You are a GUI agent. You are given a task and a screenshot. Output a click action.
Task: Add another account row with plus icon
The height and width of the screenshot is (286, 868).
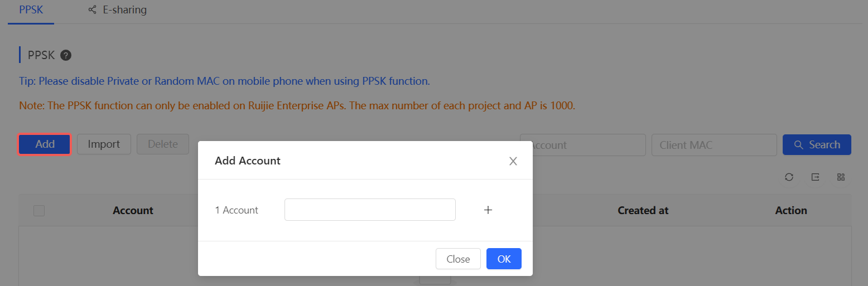tap(488, 210)
